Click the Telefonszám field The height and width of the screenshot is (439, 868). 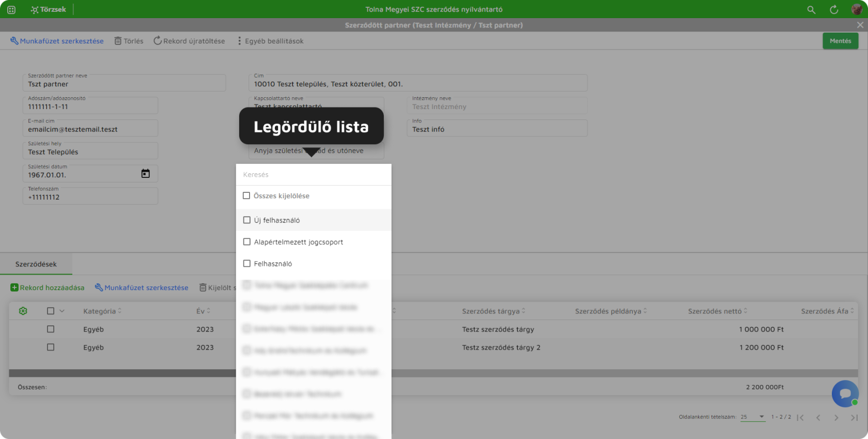(x=90, y=196)
